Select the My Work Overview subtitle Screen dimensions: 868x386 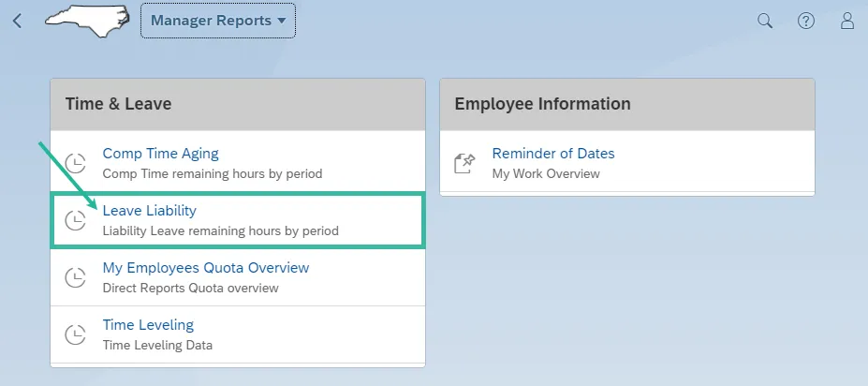pos(546,173)
